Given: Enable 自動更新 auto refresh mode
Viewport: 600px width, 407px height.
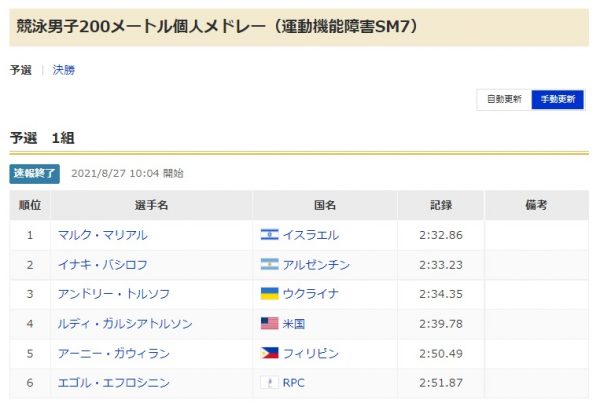Looking at the screenshot, I should tap(504, 99).
